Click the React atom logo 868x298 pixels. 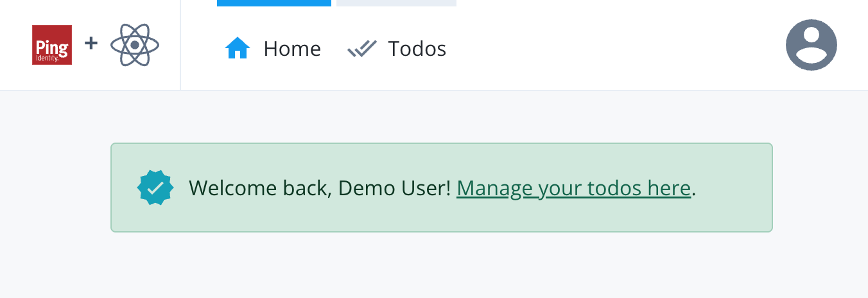(x=135, y=45)
